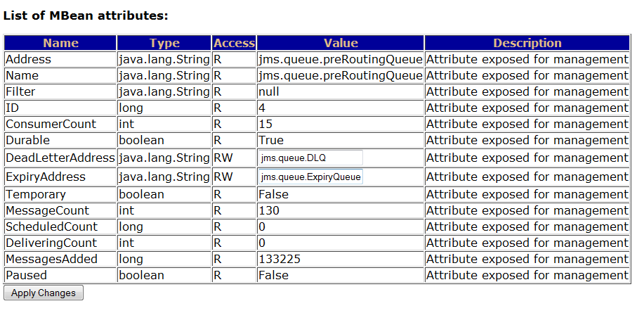Viewport: 644px width, 313px height.
Task: Click the Value column header
Action: coord(341,43)
